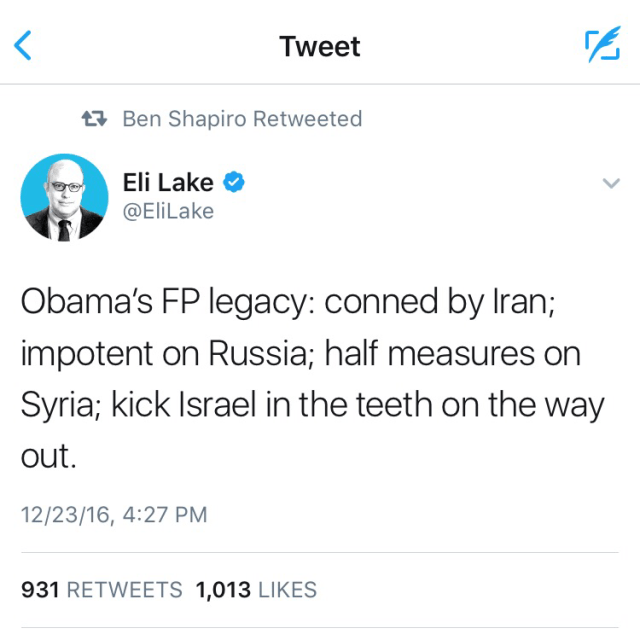Click the 12/23/16, 4:27 PM timestamp

(x=114, y=515)
